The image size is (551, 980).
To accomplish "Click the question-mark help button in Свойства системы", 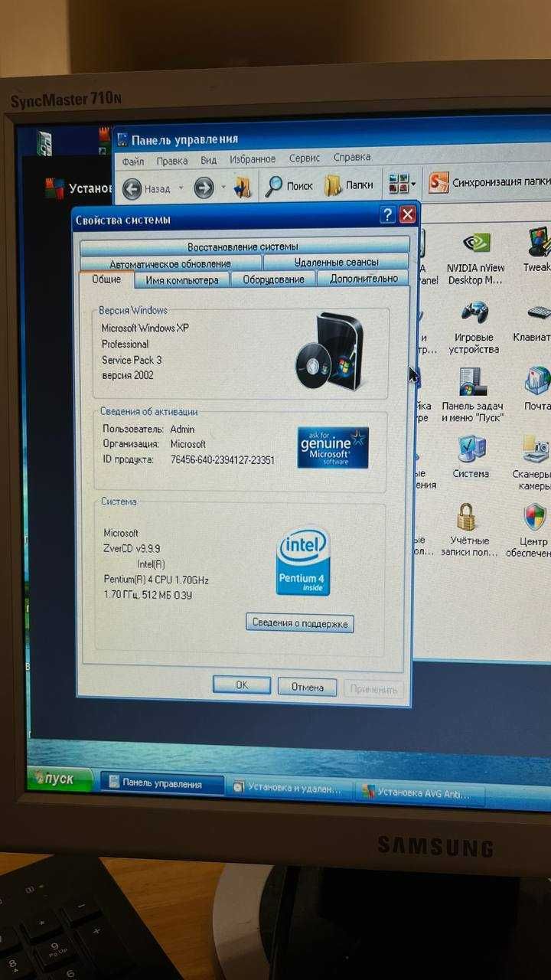I will (388, 214).
